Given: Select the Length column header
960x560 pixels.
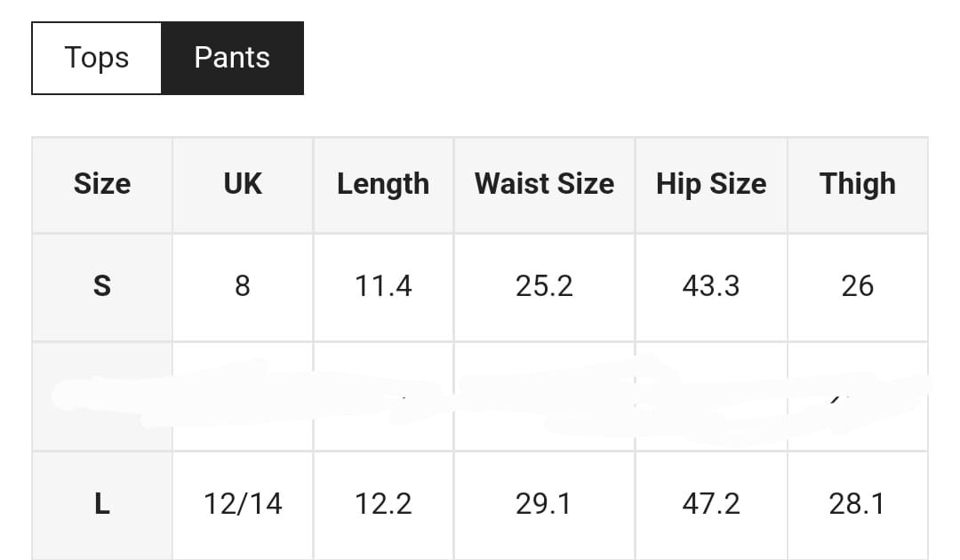Looking at the screenshot, I should [383, 184].
